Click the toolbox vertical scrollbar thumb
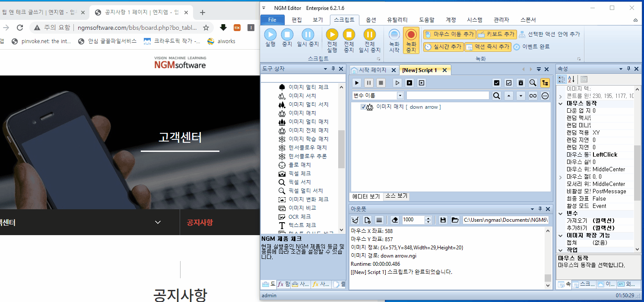The image size is (644, 302). click(x=341, y=149)
